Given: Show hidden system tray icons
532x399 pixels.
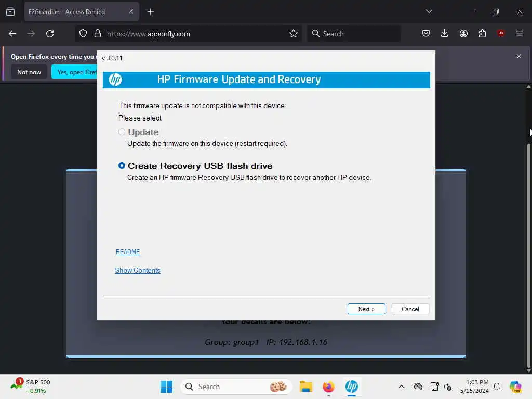Looking at the screenshot, I should (x=402, y=387).
